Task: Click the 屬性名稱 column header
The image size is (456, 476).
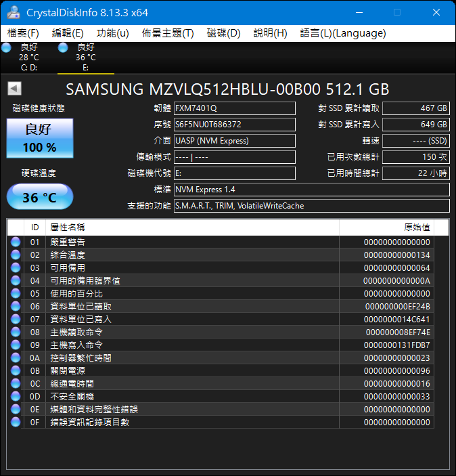Action: click(192, 228)
